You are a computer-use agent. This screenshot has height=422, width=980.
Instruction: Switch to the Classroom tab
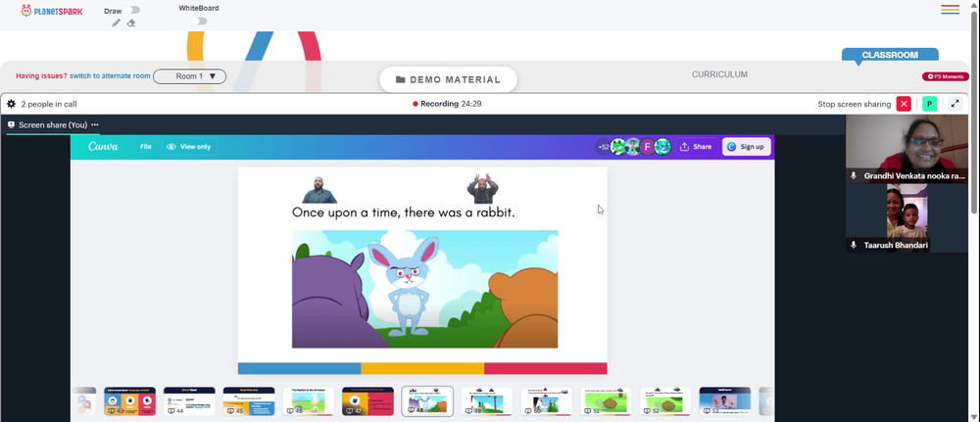(x=890, y=55)
